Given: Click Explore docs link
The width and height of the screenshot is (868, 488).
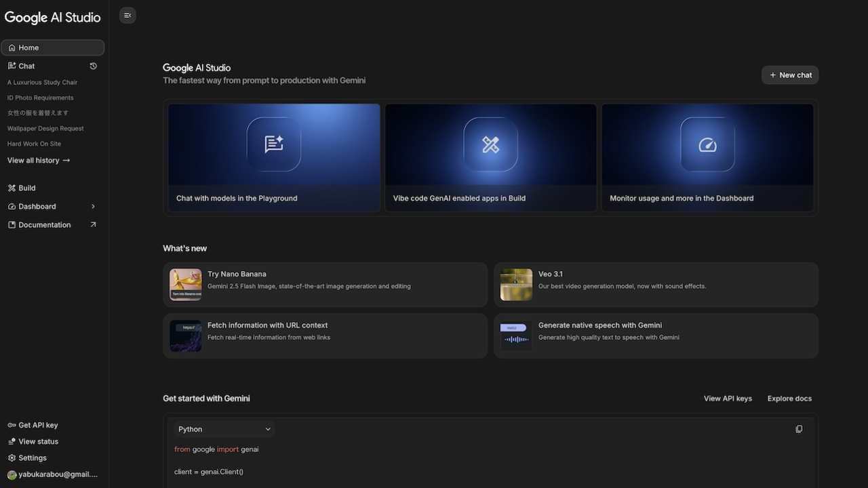Looking at the screenshot, I should tap(789, 399).
